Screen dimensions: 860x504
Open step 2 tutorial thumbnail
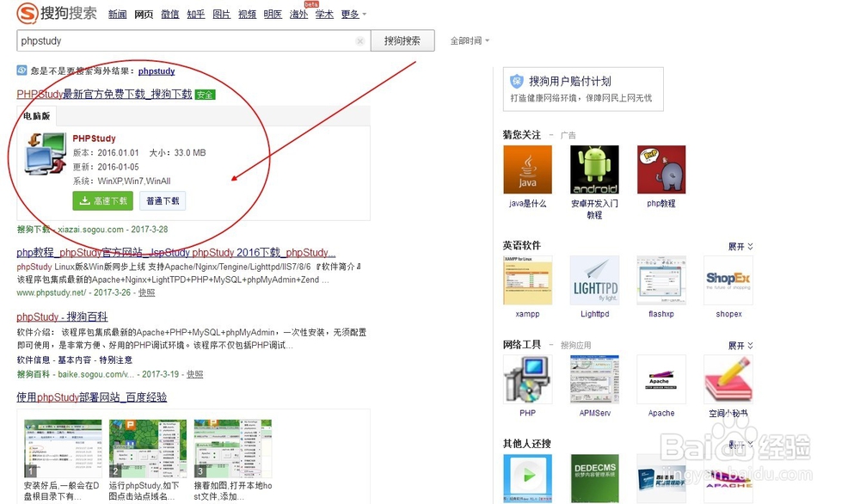point(148,448)
